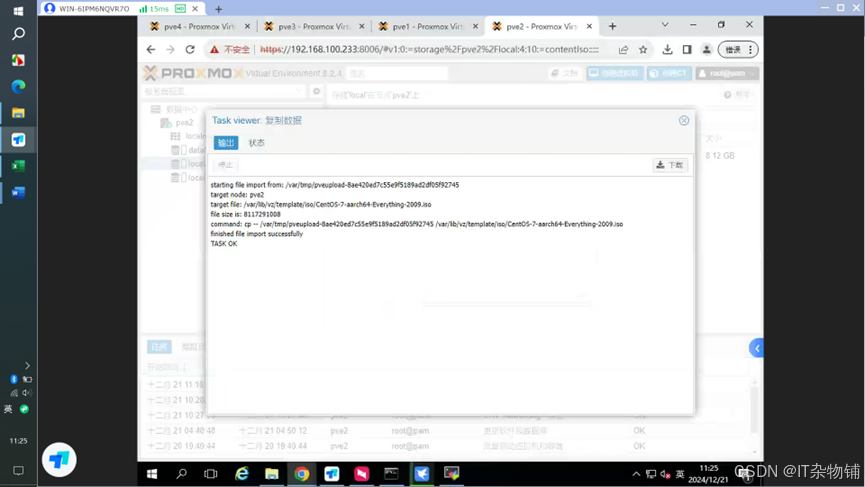The height and width of the screenshot is (487, 865).
Task: Open Task View on remote taskbar
Action: point(211,474)
